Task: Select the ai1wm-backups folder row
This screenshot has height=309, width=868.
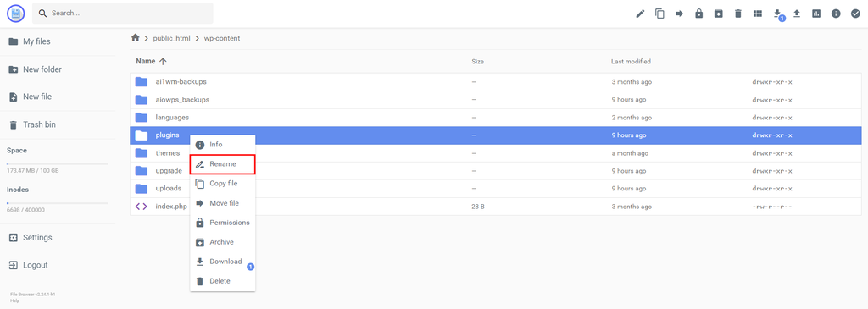Action: [495, 82]
